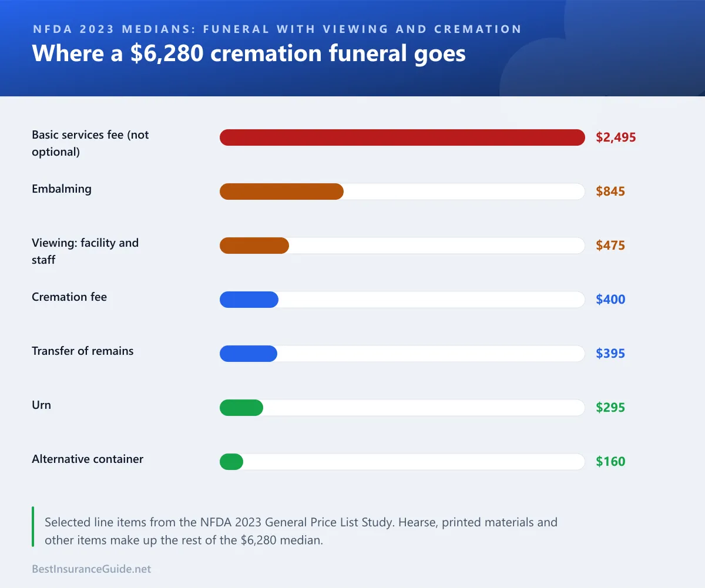Click the green Alternative container bar

[x=231, y=462]
